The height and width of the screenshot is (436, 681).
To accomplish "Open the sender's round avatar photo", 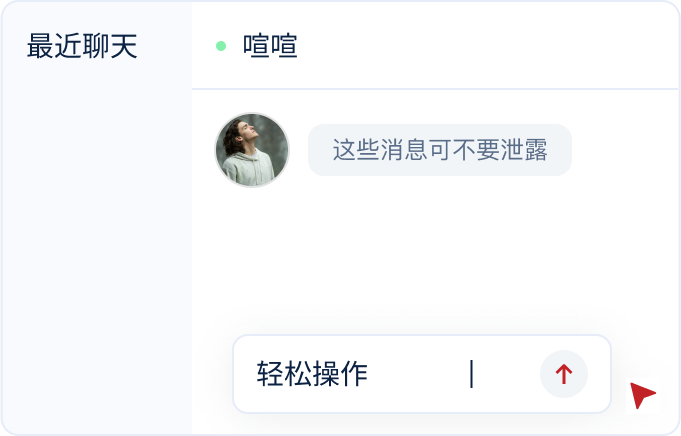I will pos(252,150).
